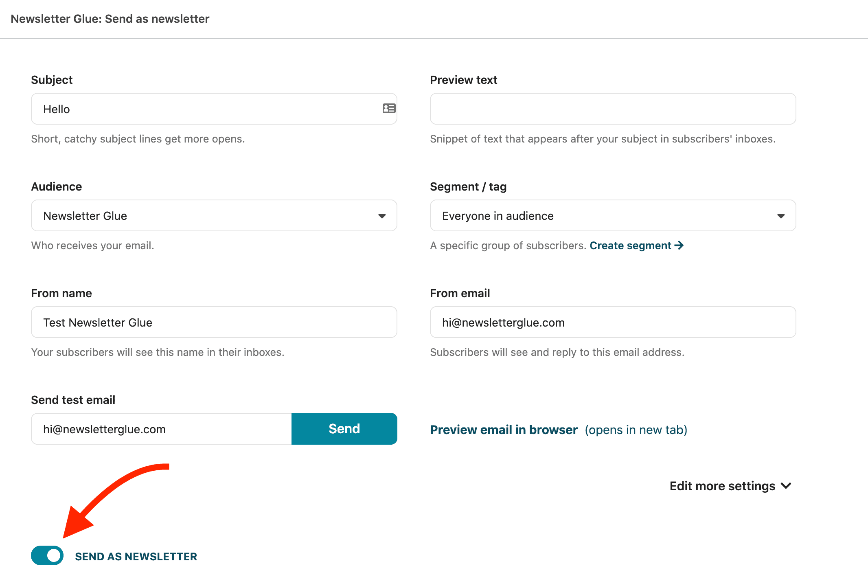
Task: Click the opens in new tab text
Action: click(x=636, y=430)
